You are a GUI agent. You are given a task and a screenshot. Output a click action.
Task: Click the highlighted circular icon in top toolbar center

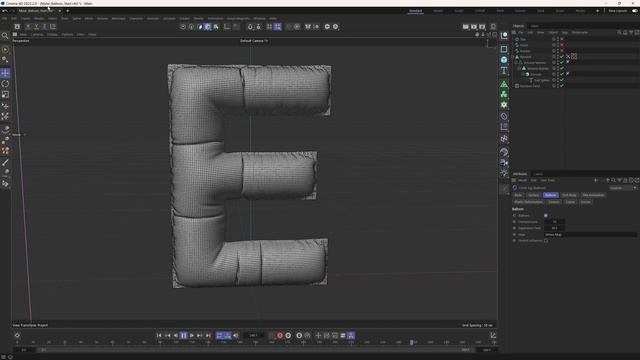208,27
